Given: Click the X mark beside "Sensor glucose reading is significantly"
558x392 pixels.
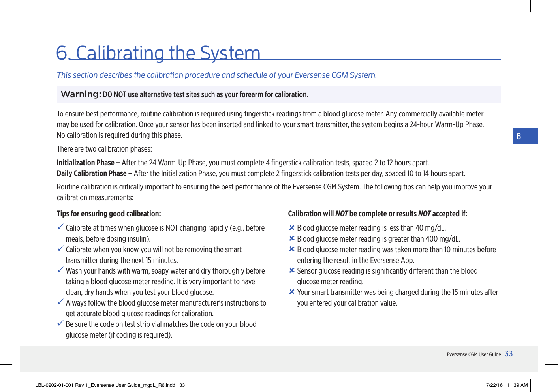Looking at the screenshot, I should [x=292, y=270].
